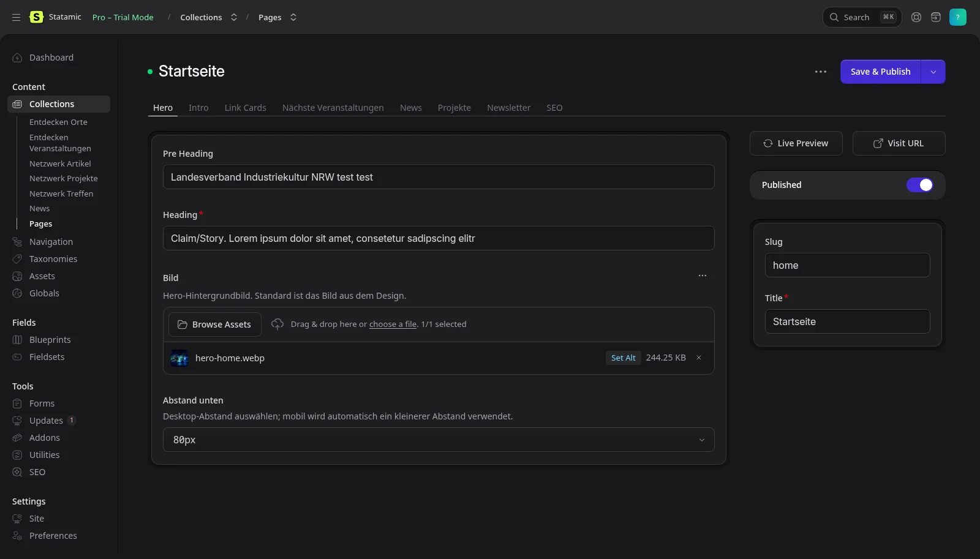This screenshot has width=980, height=559.
Task: Click the Blueprints icon in sidebar
Action: [x=17, y=340]
